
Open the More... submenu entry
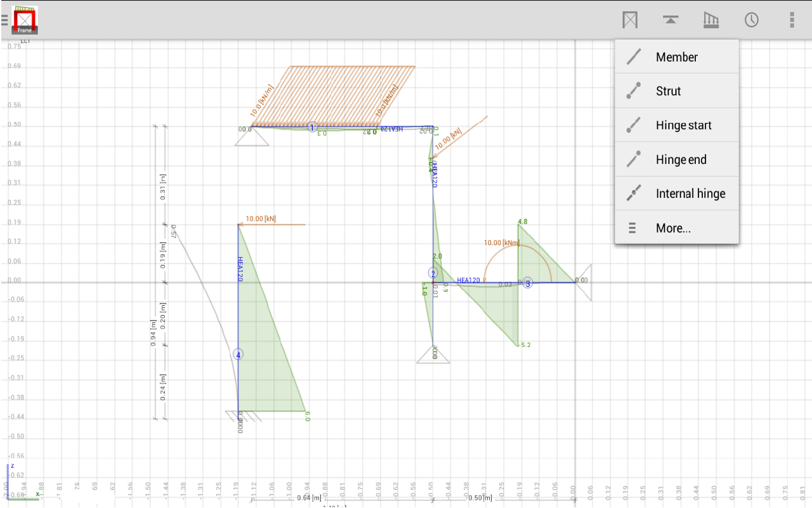click(674, 227)
